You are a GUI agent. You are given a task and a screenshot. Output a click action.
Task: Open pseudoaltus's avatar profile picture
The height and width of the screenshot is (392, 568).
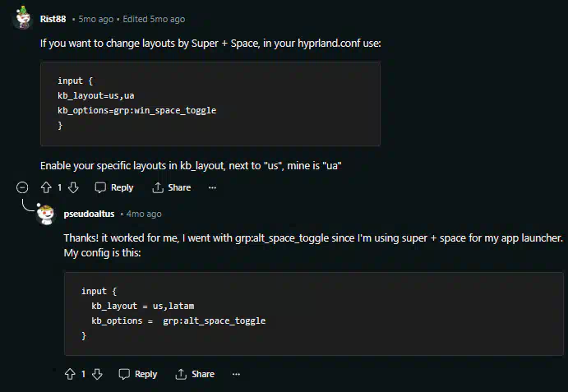tap(46, 214)
